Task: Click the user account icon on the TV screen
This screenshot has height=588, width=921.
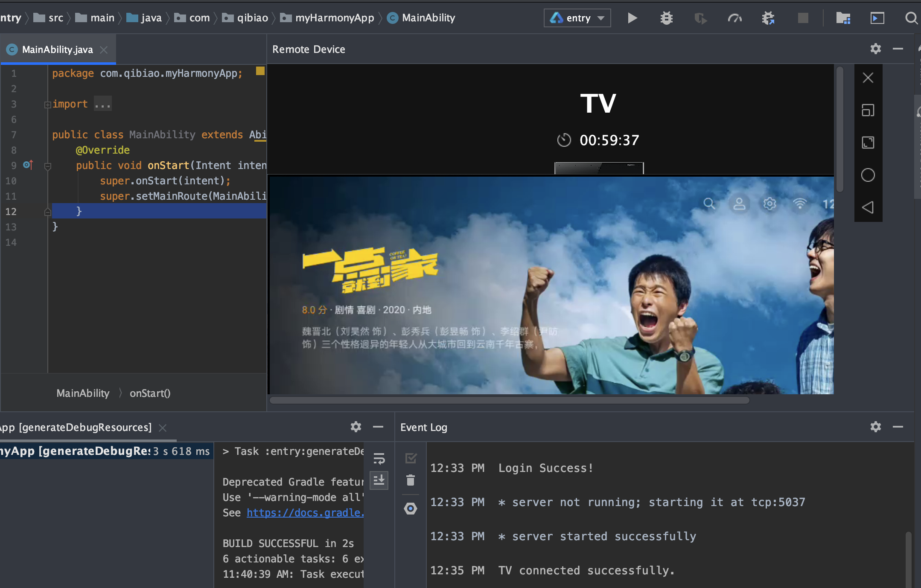Action: coord(739,204)
